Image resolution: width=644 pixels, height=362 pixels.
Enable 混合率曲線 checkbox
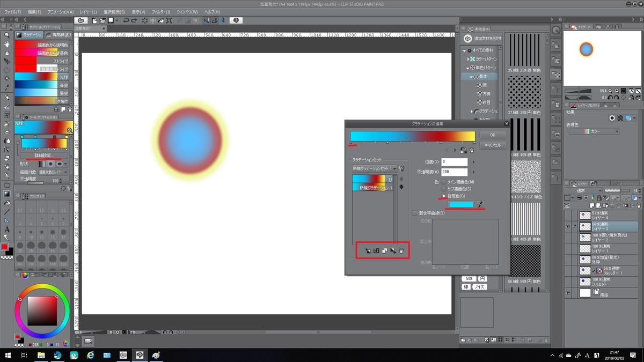click(x=415, y=213)
